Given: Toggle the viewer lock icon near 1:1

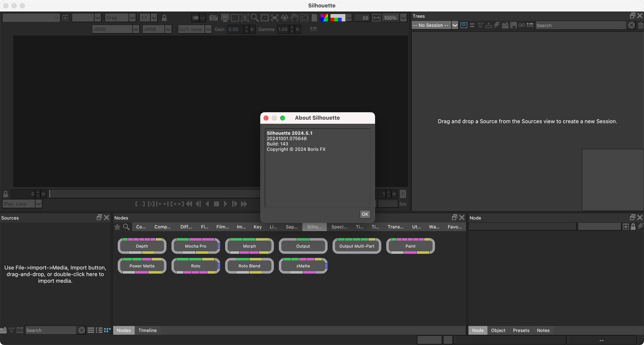Looking at the screenshot, I should (164, 18).
